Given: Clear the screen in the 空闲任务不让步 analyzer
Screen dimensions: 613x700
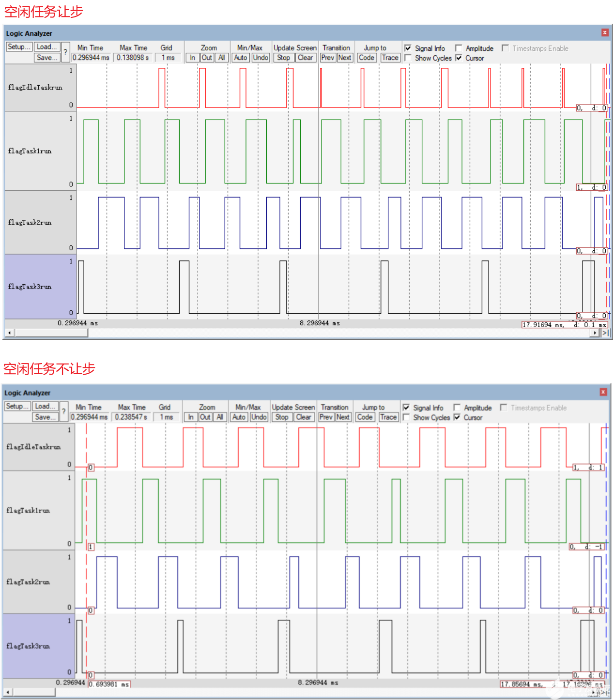Looking at the screenshot, I should click(x=304, y=417).
